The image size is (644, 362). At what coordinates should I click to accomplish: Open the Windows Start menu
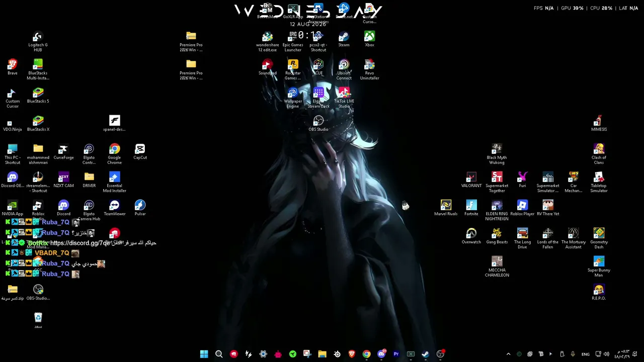(204, 354)
